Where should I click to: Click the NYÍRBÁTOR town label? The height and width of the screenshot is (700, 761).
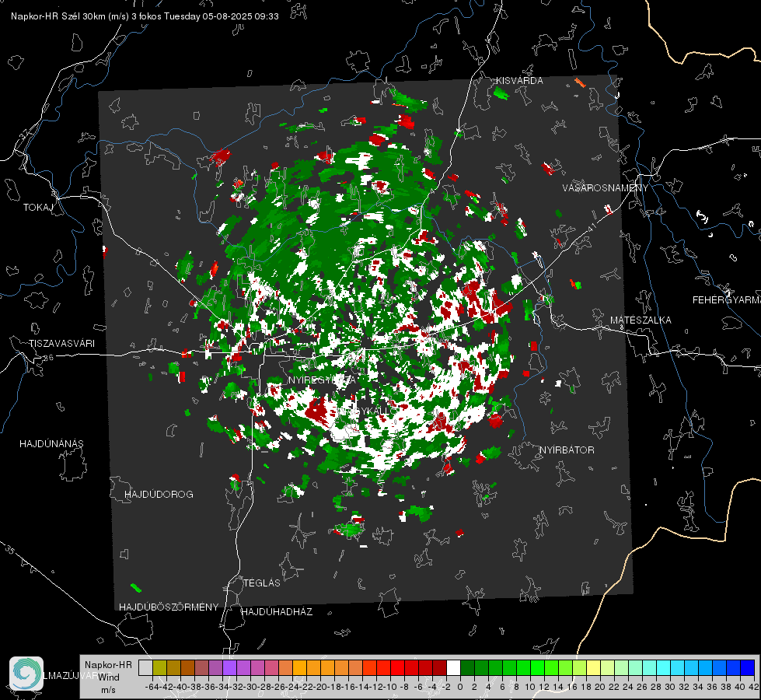pyautogui.click(x=567, y=450)
